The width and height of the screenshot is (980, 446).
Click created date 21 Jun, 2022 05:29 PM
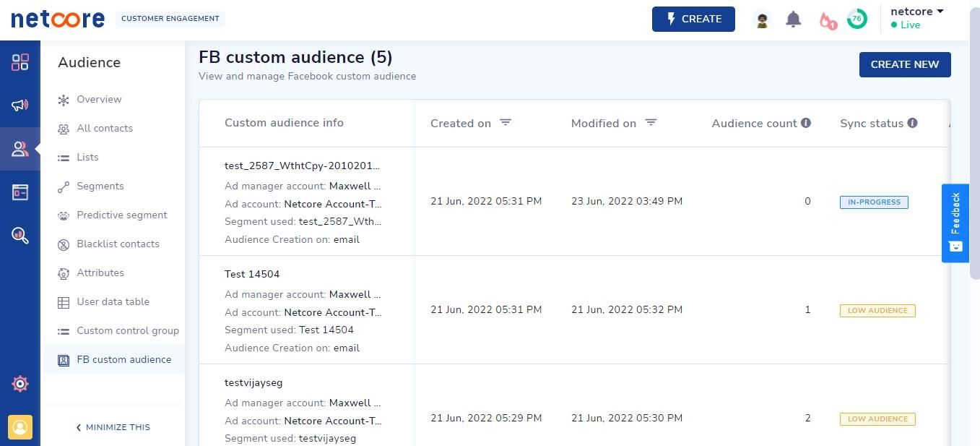[x=486, y=418]
